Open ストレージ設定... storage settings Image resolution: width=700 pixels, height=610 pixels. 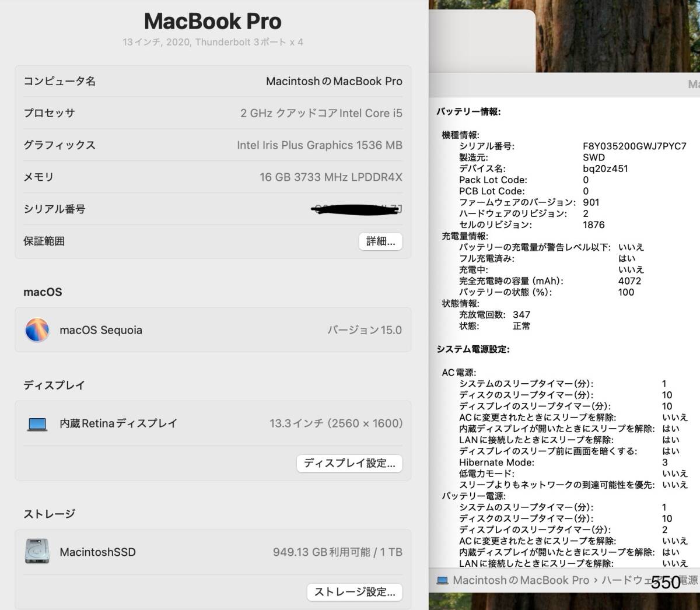click(355, 593)
